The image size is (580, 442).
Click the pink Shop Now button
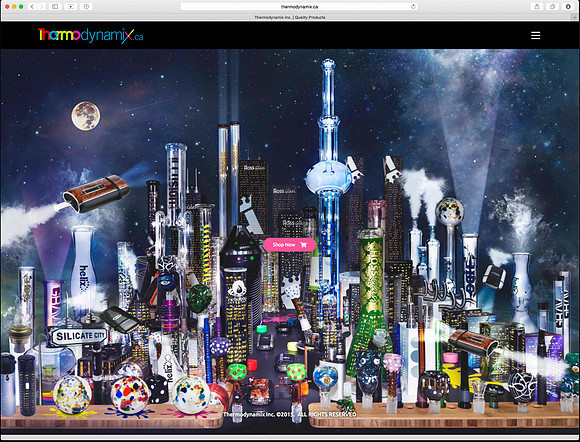tap(290, 244)
